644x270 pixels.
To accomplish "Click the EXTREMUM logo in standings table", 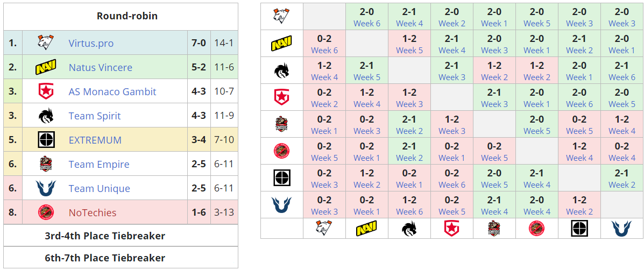I will tap(46, 140).
